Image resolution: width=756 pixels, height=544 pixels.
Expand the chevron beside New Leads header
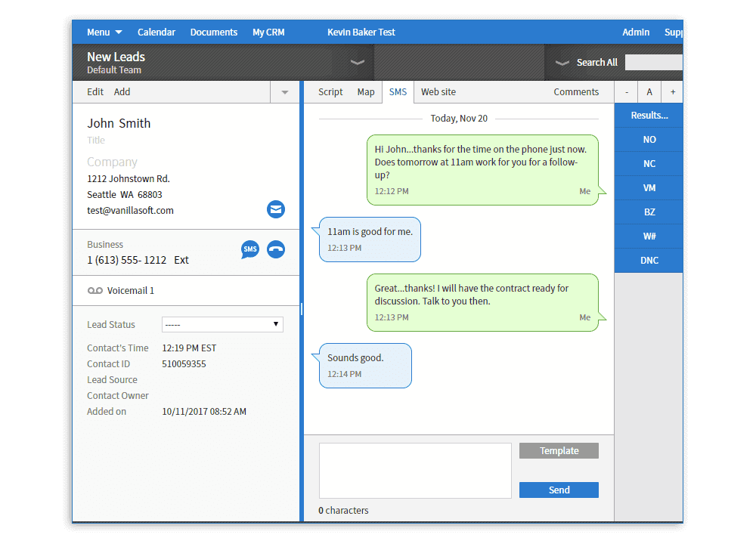click(358, 63)
